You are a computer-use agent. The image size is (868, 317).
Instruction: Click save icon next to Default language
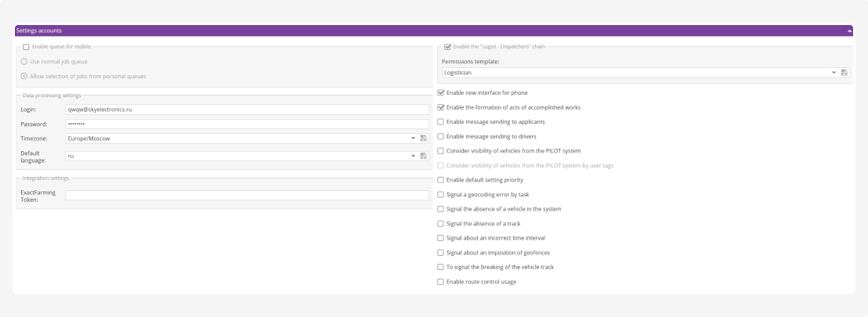[424, 156]
